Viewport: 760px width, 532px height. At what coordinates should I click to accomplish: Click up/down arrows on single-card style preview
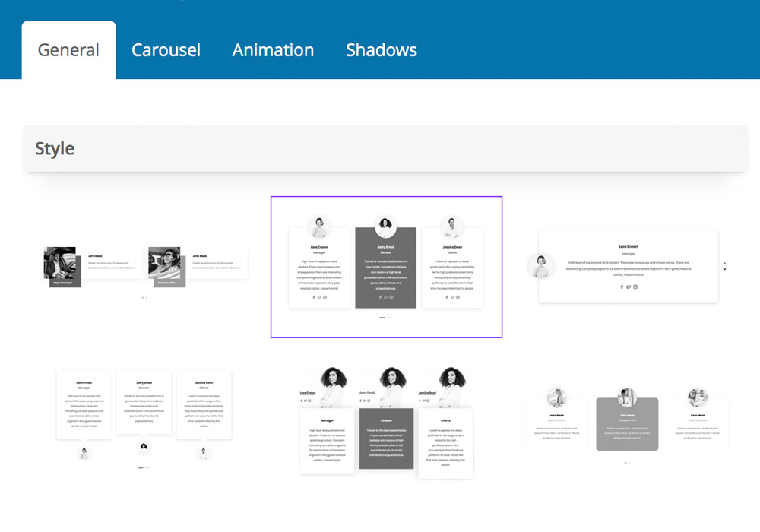[724, 267]
